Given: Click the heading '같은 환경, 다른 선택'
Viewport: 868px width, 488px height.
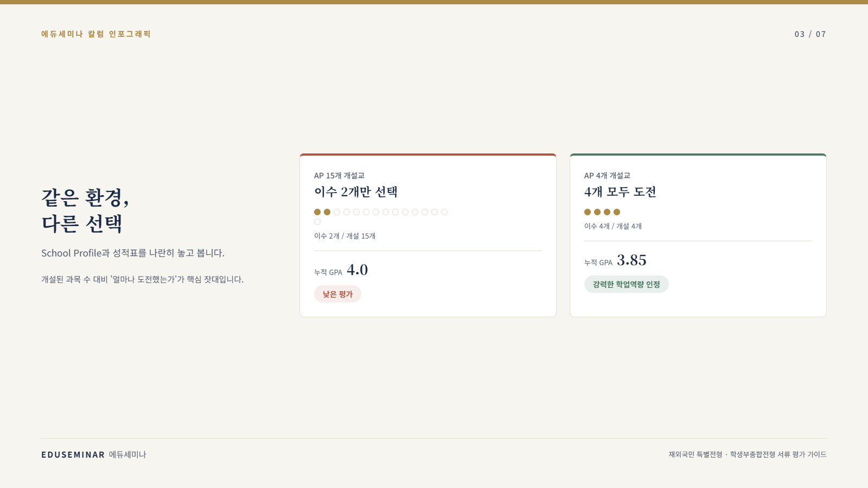Looking at the screenshot, I should (x=86, y=210).
